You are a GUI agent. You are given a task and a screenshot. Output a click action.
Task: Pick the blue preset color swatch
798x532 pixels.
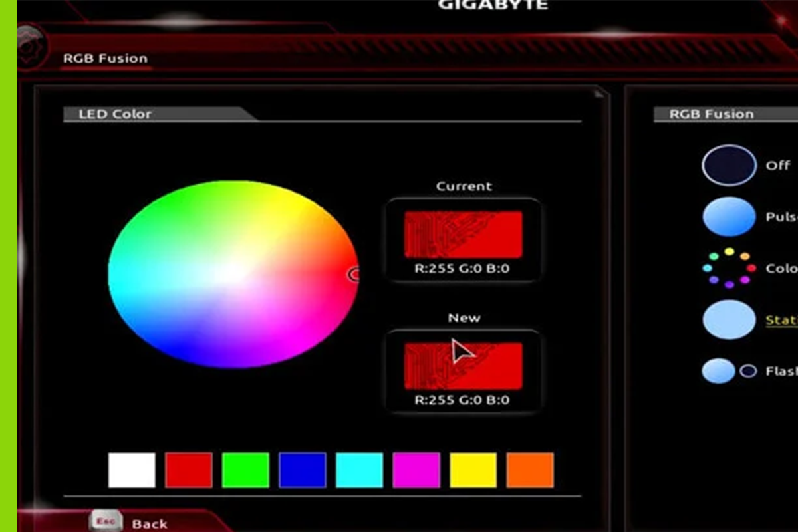pos(303,470)
